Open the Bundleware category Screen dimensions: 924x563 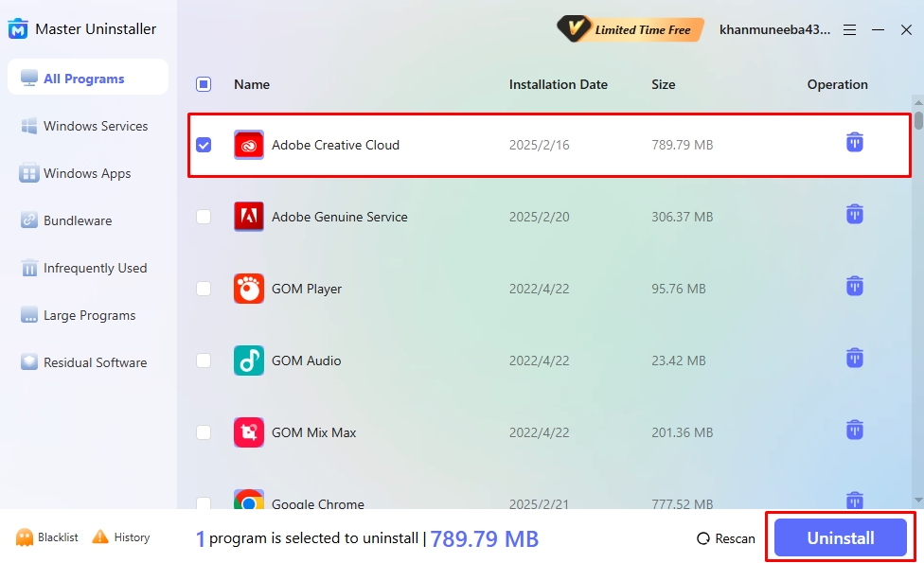[x=88, y=220]
